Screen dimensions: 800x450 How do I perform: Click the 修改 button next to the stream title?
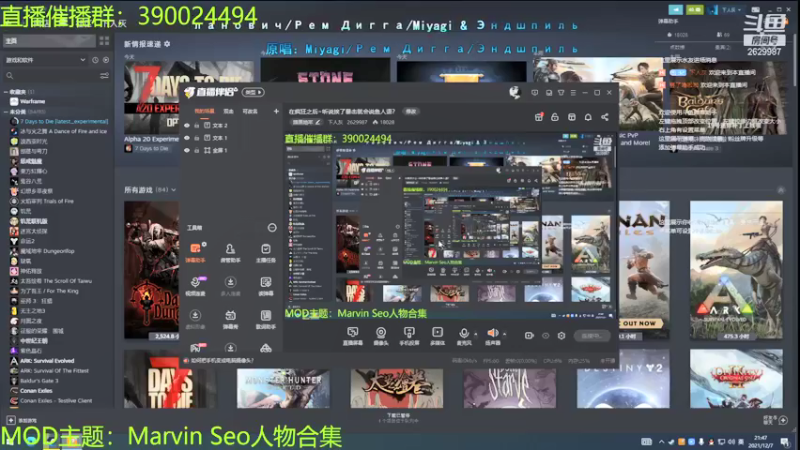point(411,111)
